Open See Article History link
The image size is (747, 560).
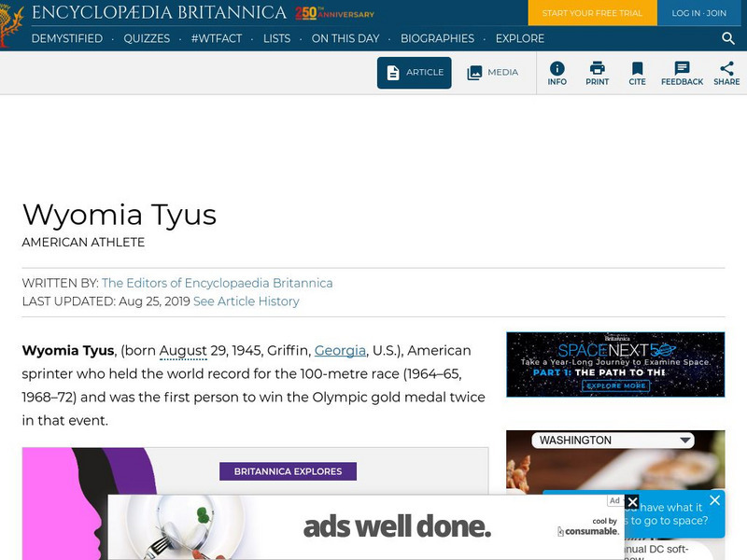click(x=247, y=301)
